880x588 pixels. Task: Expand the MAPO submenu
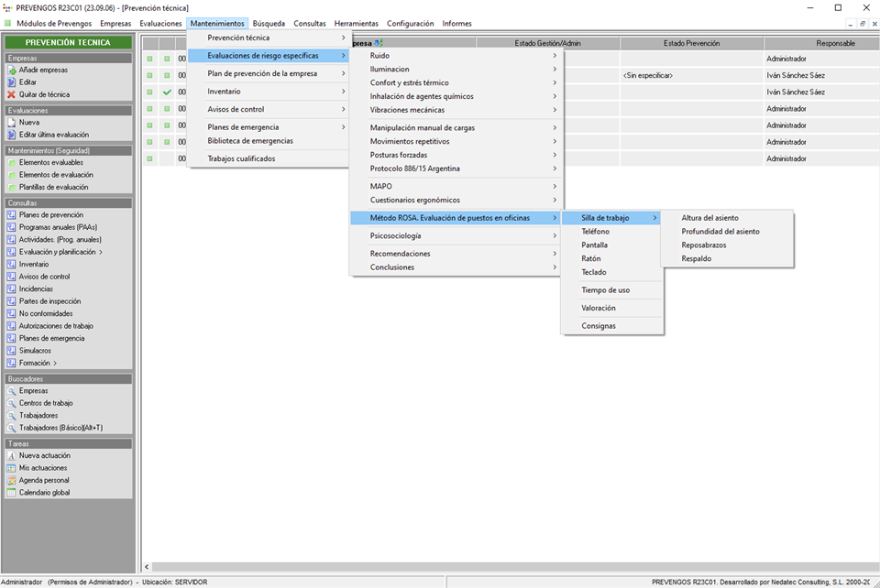(555, 186)
